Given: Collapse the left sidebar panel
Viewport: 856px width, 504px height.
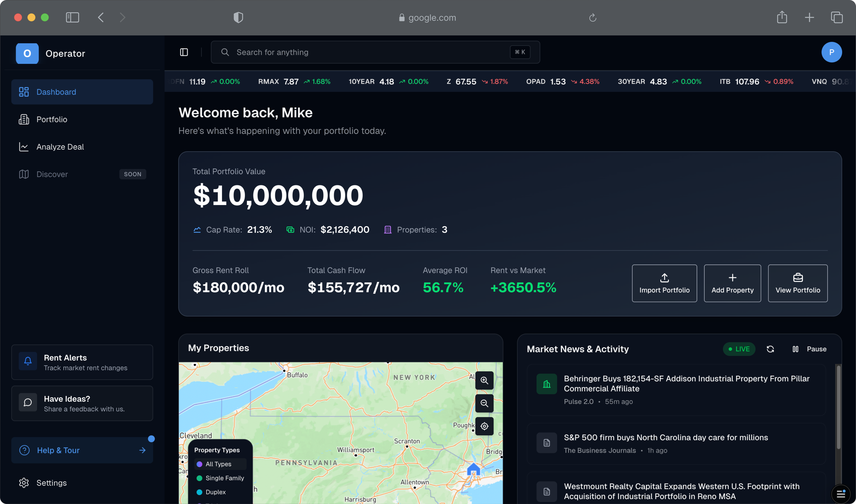Looking at the screenshot, I should pyautogui.click(x=184, y=52).
